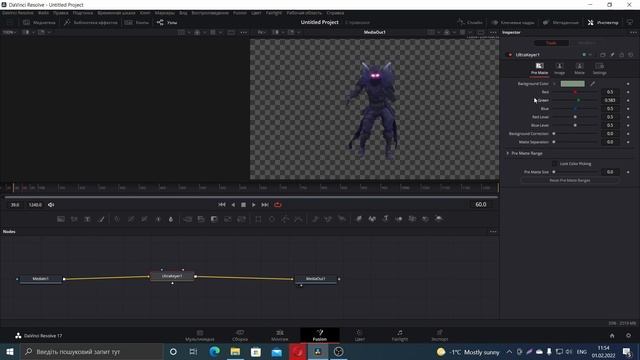This screenshot has height=360, width=640.
Task: Play forward
Action: coord(253,205)
